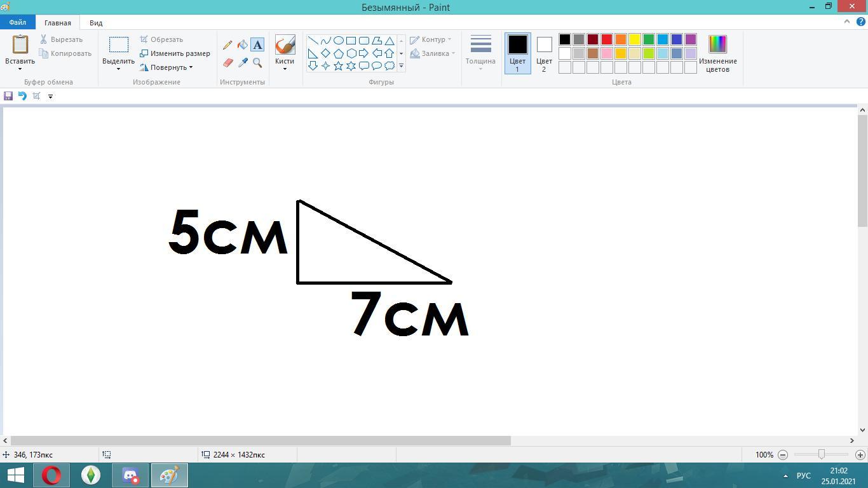Select Color 2 as active color
This screenshot has height=488, width=868.
(544, 53)
